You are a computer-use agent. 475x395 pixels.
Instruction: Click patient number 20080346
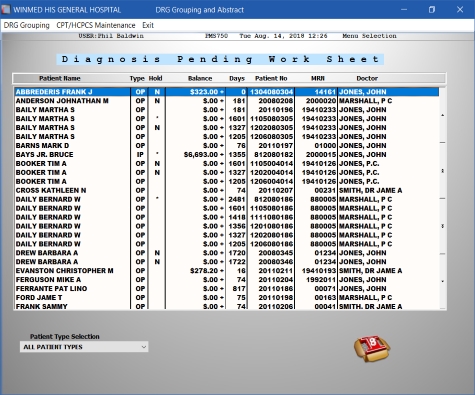coord(276,262)
